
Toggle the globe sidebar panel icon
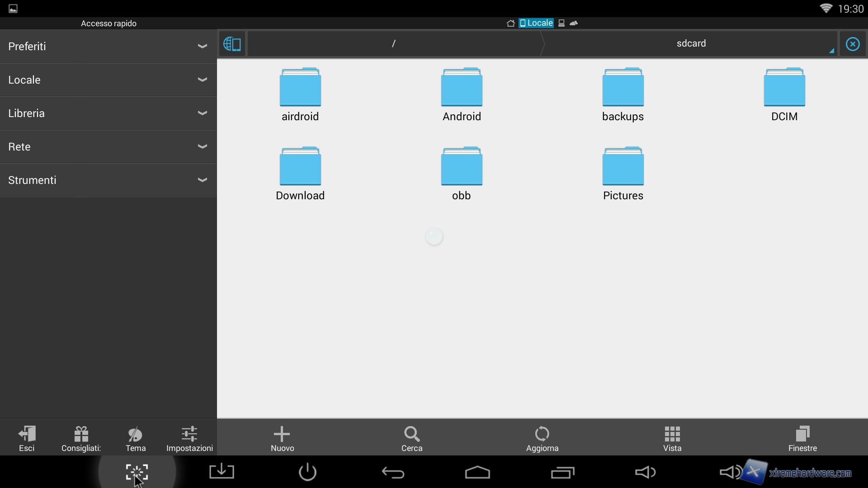[232, 44]
